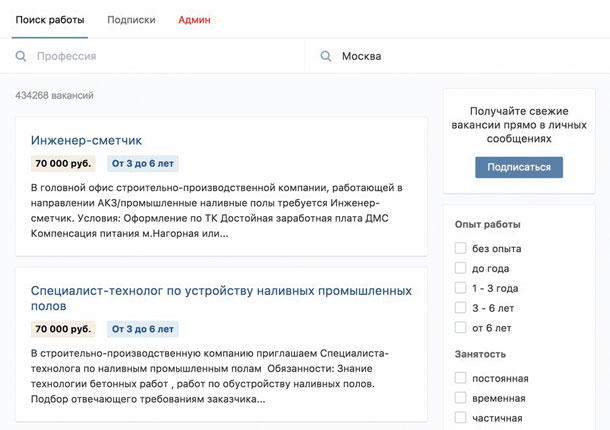Check the до года experience filter
This screenshot has height=430, width=610.
pyautogui.click(x=460, y=268)
